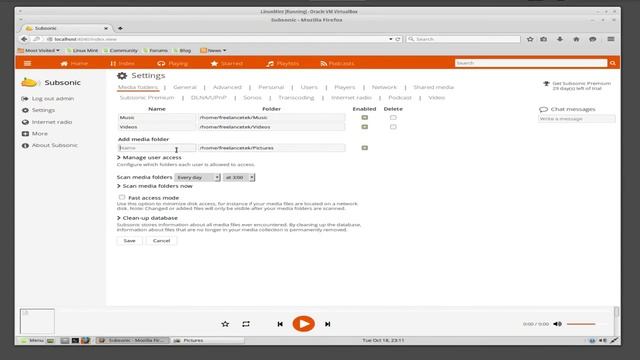
Task: Select the Users settings tab
Action: [309, 87]
